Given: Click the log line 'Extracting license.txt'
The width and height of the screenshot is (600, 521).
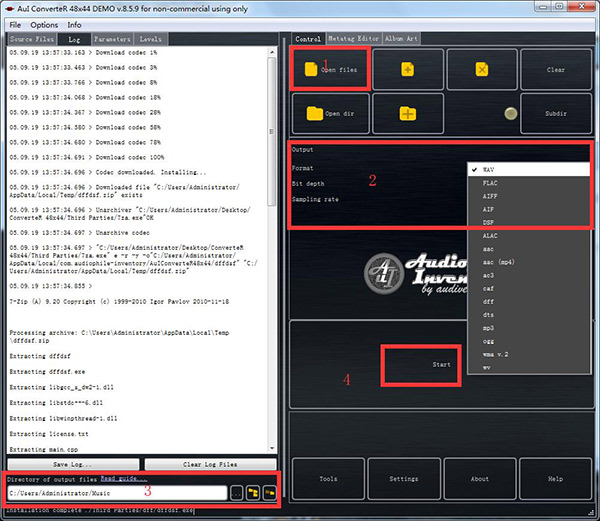Looking at the screenshot, I should coord(49,434).
